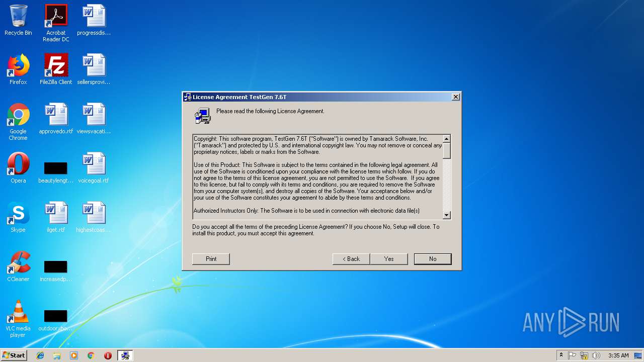Open the Action Center flag tray icon
This screenshot has height=362, width=644.
(572, 355)
